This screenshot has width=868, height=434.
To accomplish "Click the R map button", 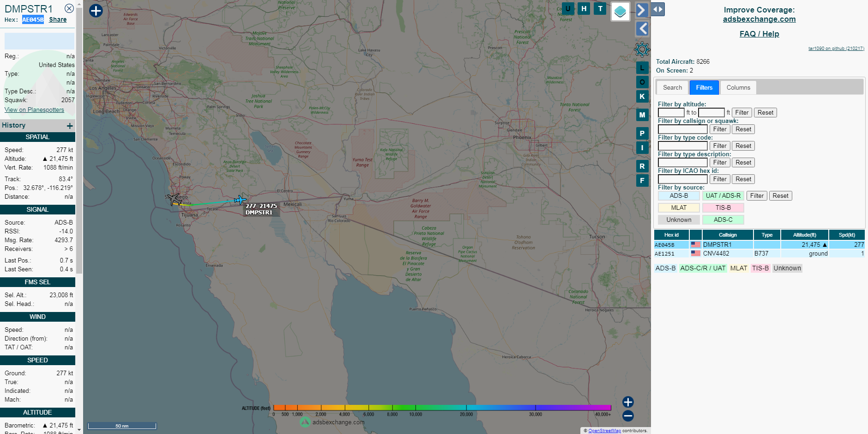I will 642,166.
